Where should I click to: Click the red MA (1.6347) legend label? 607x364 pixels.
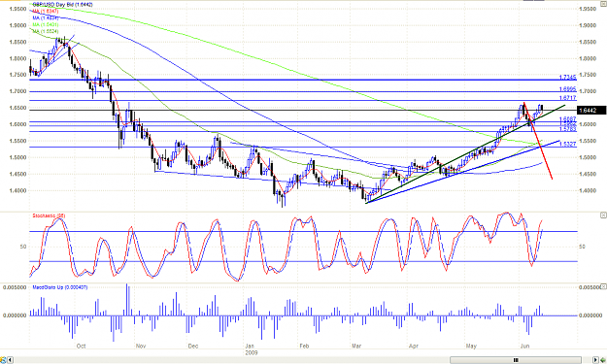(46, 12)
